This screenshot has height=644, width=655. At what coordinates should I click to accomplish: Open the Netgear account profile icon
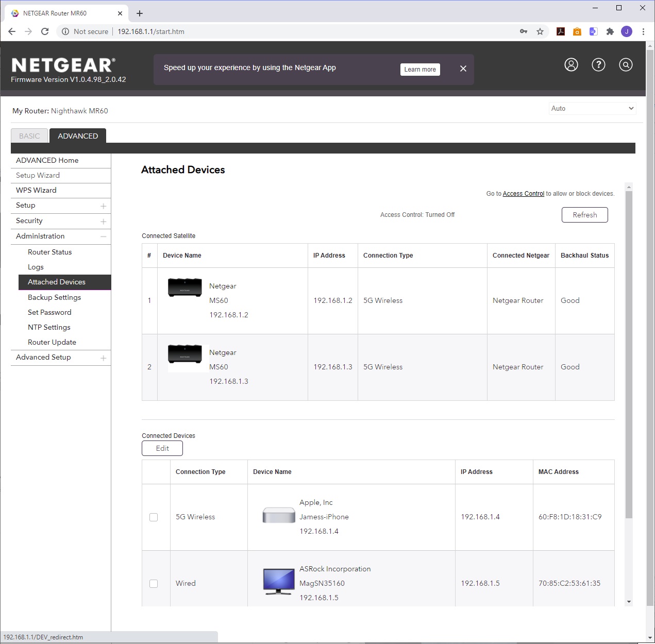[x=571, y=65]
